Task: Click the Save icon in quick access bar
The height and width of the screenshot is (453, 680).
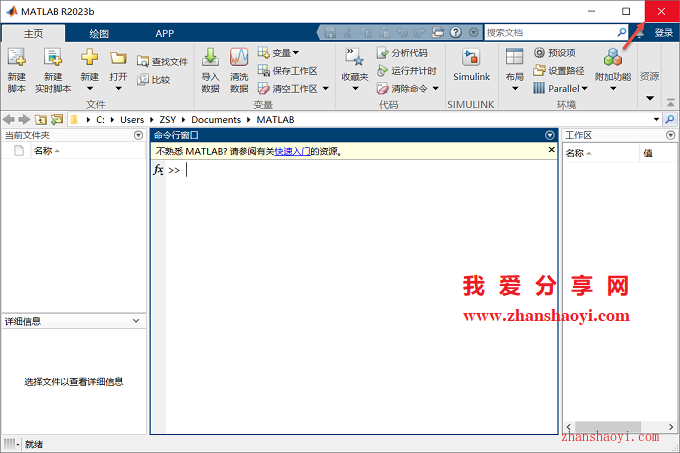Action: point(330,33)
